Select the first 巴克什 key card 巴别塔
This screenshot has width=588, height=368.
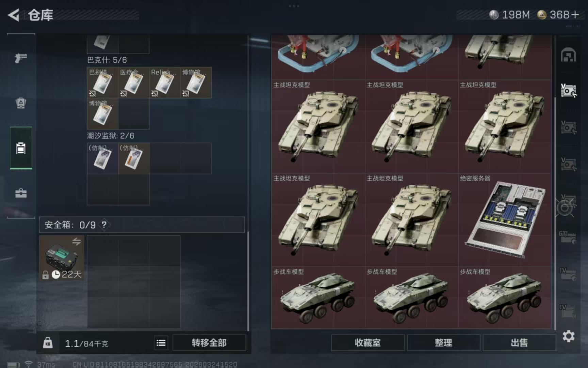tap(102, 83)
